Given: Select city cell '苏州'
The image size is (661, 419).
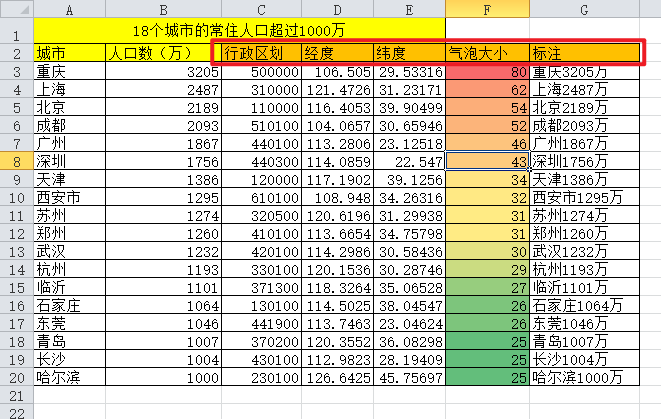Looking at the screenshot, I should (70, 215).
